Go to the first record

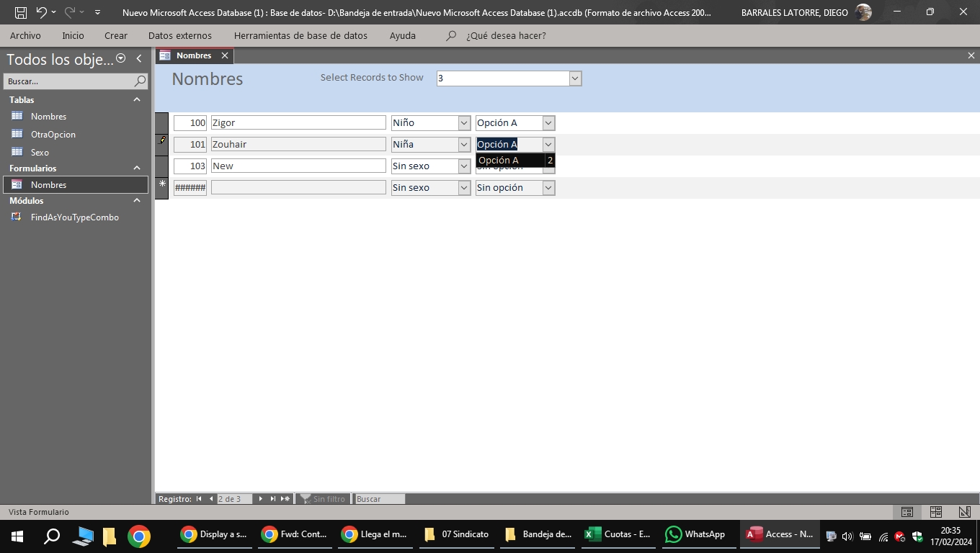coord(199,498)
